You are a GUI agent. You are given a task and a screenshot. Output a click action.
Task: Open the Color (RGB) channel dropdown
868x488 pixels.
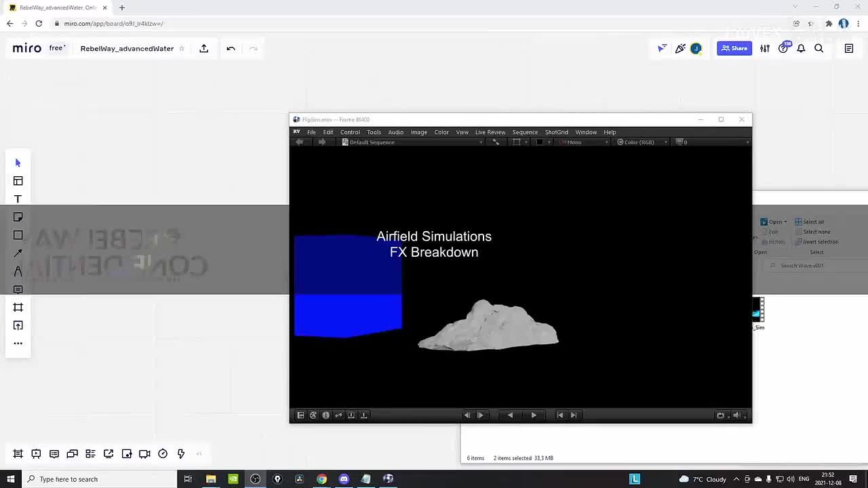coord(642,142)
